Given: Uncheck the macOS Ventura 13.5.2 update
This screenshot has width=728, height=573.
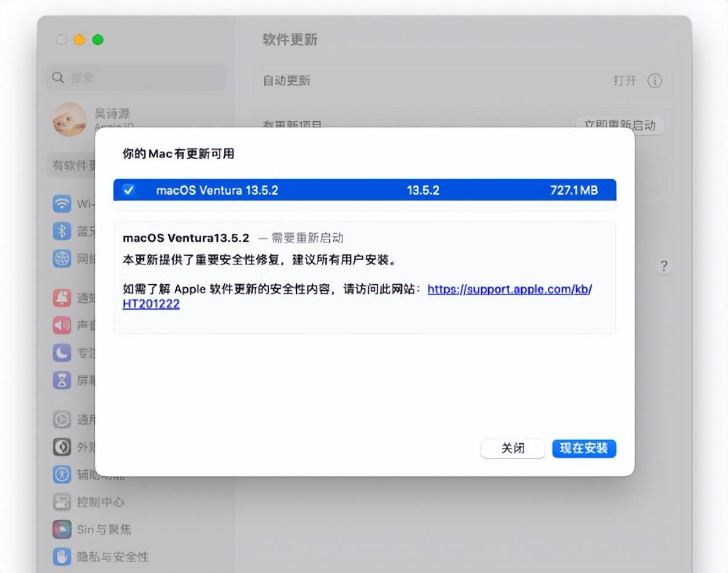Looking at the screenshot, I should [129, 190].
